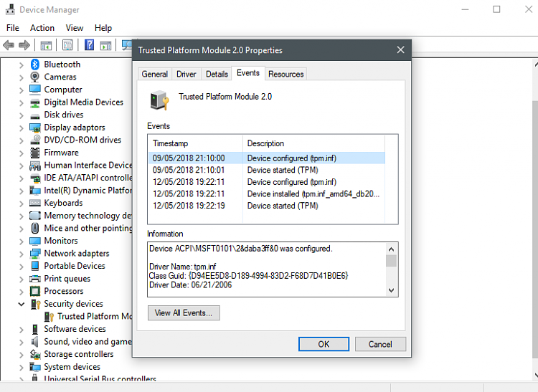The height and width of the screenshot is (392, 538).
Task: Expand the Bluetooth tree node
Action: pyautogui.click(x=22, y=64)
